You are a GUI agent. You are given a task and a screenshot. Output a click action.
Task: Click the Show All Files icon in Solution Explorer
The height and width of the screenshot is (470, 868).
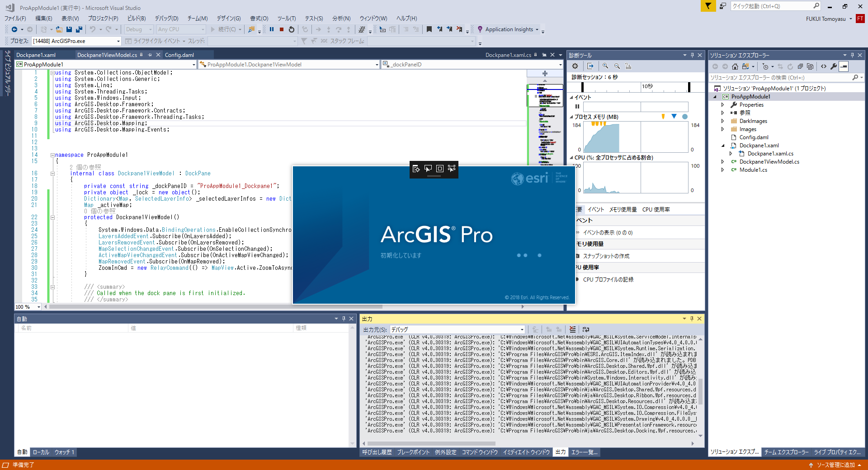coord(810,66)
